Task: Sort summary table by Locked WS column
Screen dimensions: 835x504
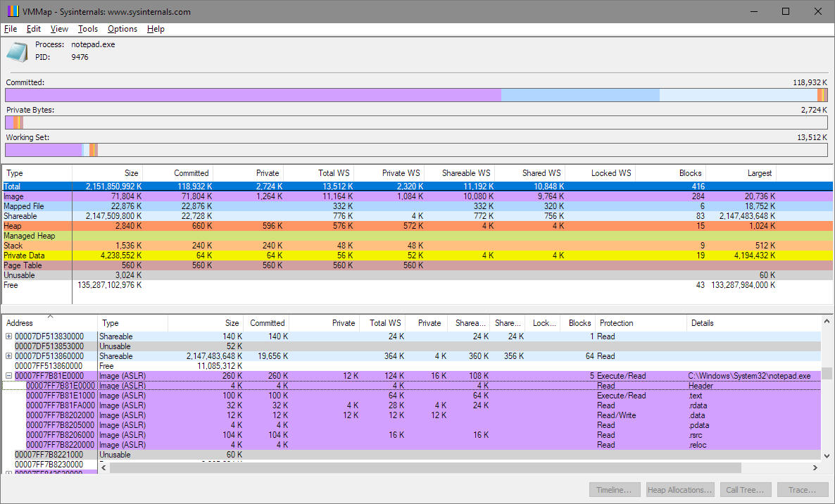Action: click(x=600, y=173)
